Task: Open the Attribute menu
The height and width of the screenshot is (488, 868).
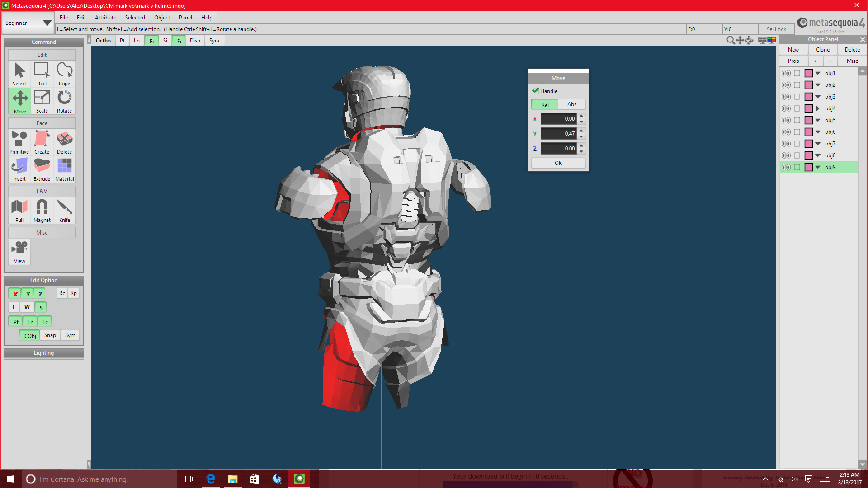Action: tap(105, 18)
